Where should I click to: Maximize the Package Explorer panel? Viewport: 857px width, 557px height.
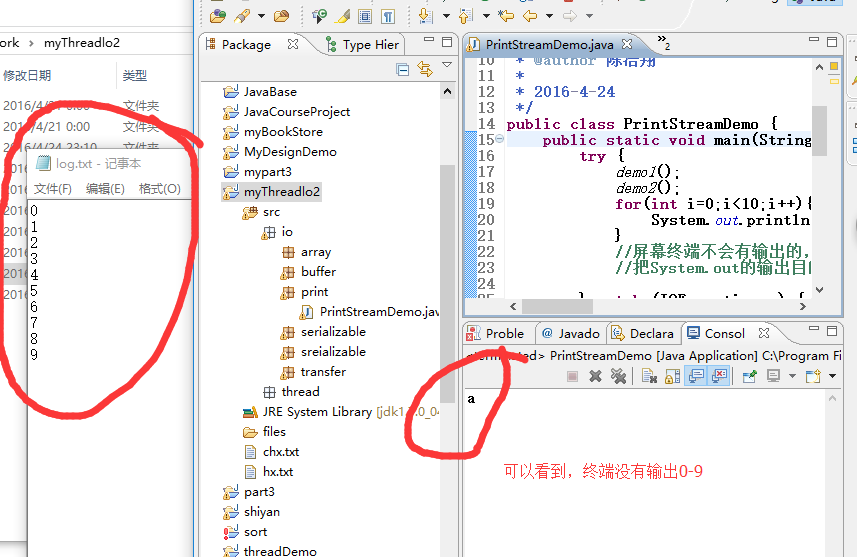tap(447, 42)
